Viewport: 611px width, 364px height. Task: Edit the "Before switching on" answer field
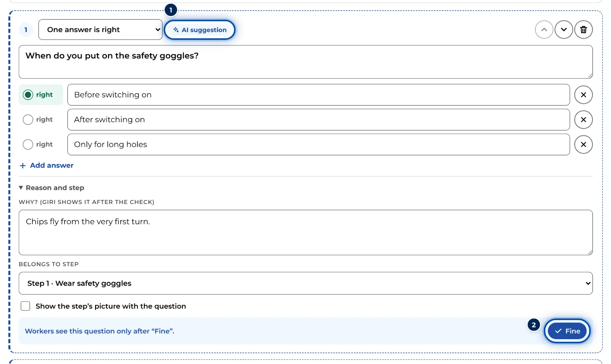point(318,95)
